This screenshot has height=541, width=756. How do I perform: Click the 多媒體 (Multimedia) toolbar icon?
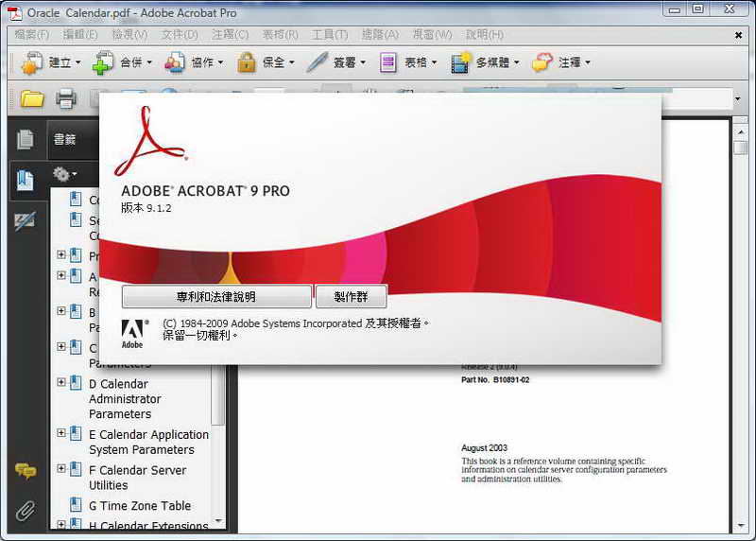(460, 62)
